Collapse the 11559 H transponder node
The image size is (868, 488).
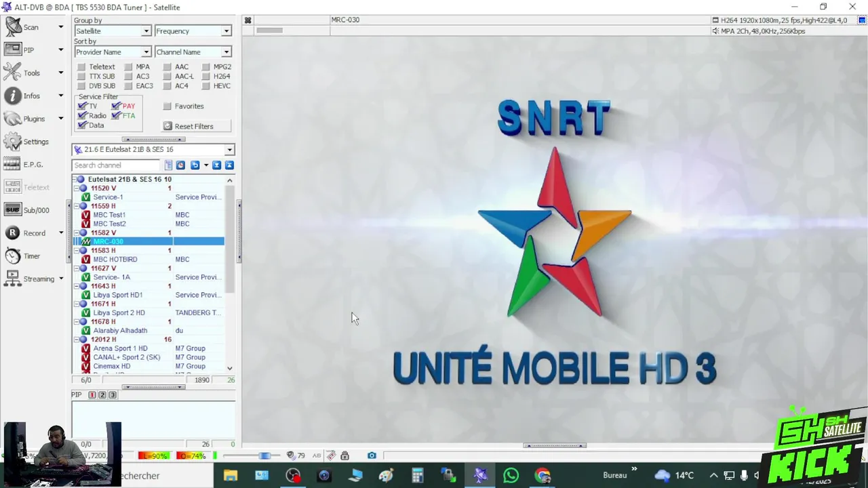coord(75,206)
